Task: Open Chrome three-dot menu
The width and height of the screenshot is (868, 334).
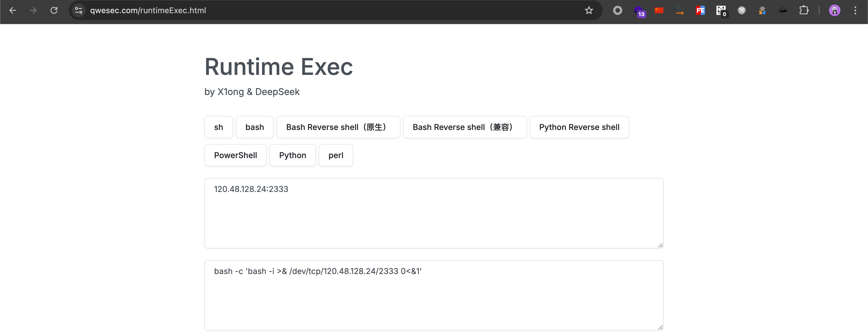Action: [x=855, y=10]
